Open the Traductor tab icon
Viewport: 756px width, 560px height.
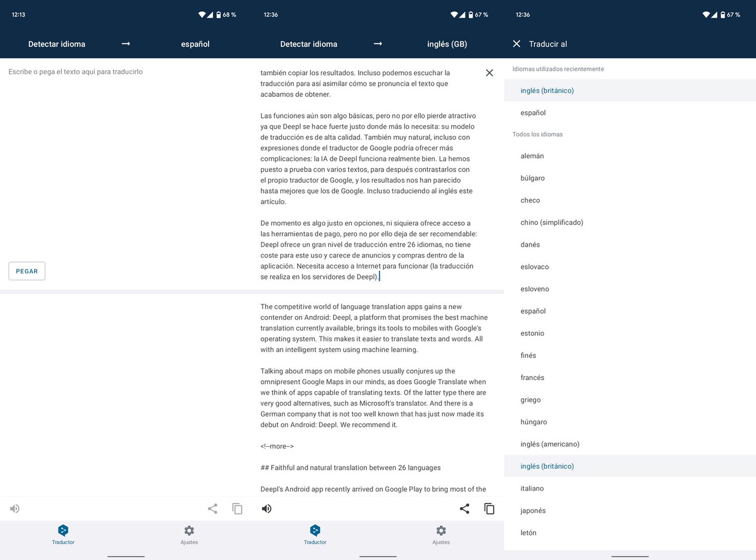pos(63,531)
